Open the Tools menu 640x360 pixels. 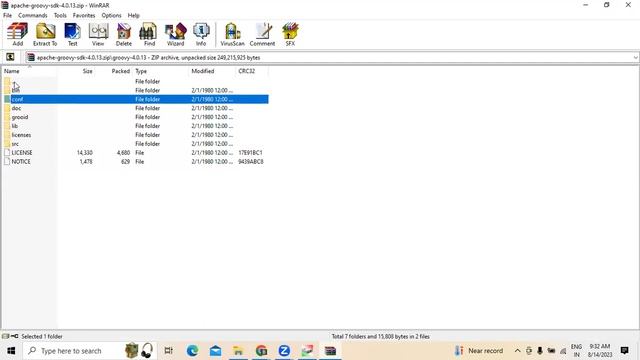[x=60, y=15]
